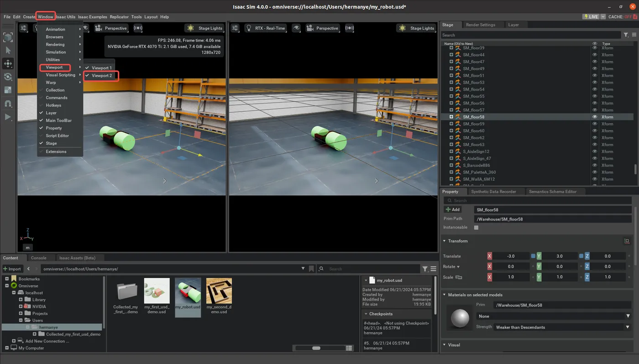
Task: Open the material None dropdown
Action: [x=554, y=316]
